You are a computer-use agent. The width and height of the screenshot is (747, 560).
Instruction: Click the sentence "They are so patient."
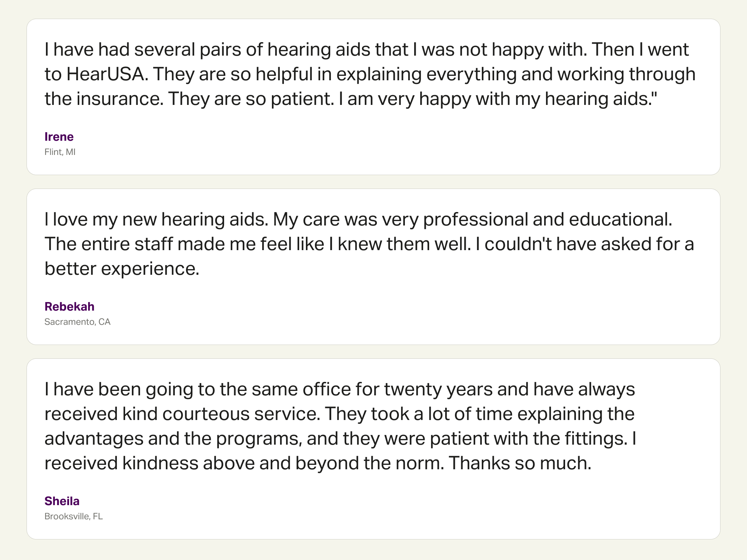click(251, 99)
